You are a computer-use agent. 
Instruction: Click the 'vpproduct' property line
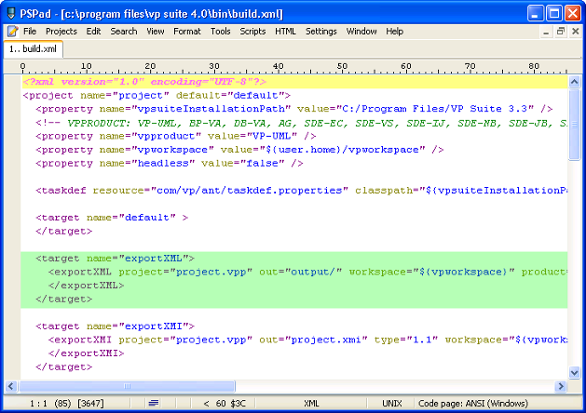pos(176,136)
